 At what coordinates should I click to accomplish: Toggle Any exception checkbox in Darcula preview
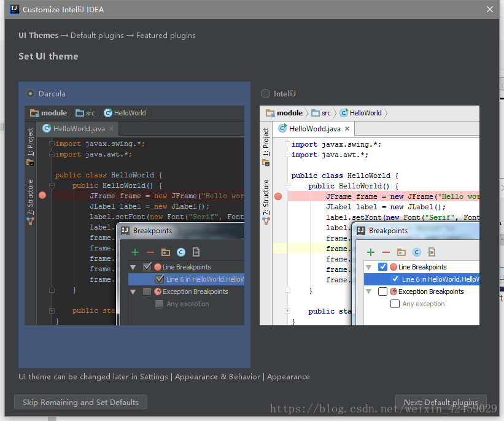(159, 304)
